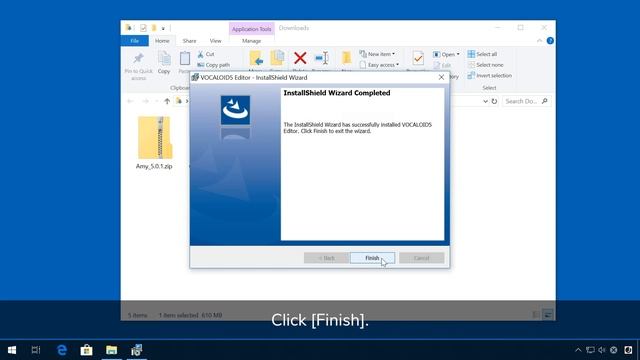Screen dimensions: 640x360
Task: Open the New item dropdown
Action: coord(377,54)
